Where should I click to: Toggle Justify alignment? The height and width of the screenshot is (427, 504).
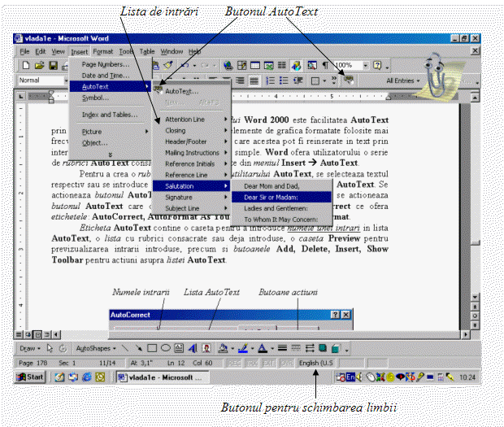(254, 81)
